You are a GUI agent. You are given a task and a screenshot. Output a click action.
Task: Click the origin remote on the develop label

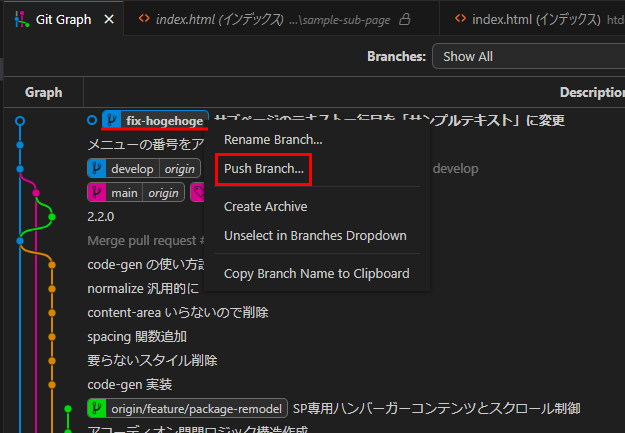(x=181, y=168)
